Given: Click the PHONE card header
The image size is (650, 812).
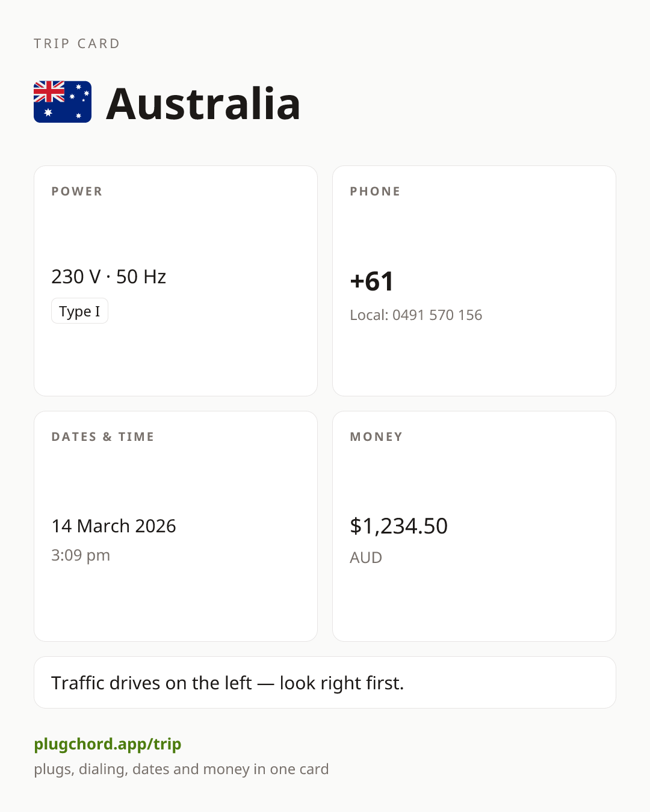Looking at the screenshot, I should tap(376, 191).
